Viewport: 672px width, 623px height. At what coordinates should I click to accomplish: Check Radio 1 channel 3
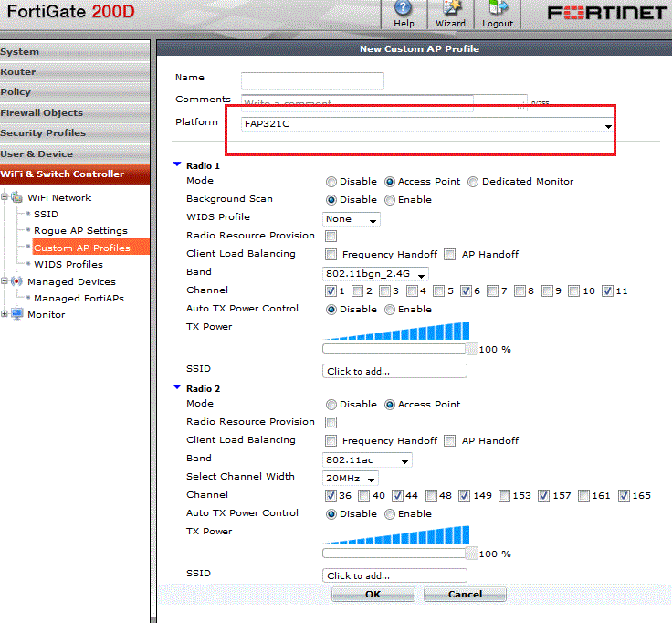pos(385,291)
